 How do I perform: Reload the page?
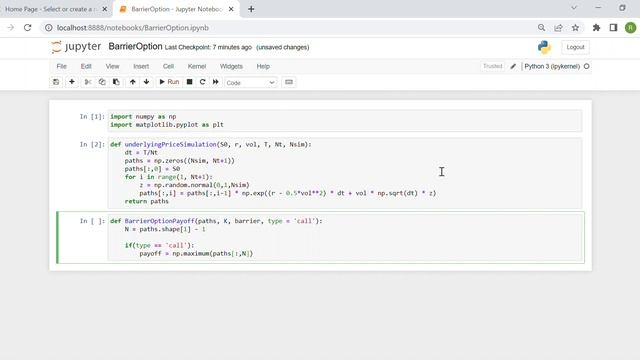pos(27,28)
